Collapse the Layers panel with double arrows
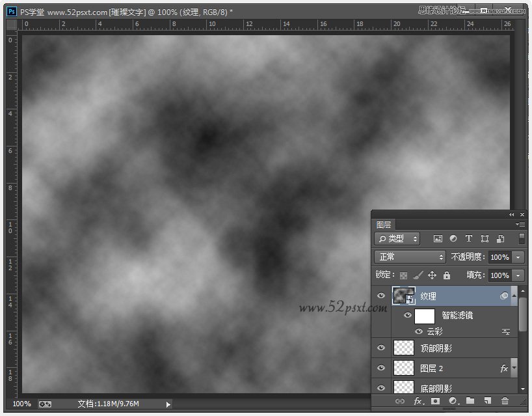 click(x=511, y=215)
